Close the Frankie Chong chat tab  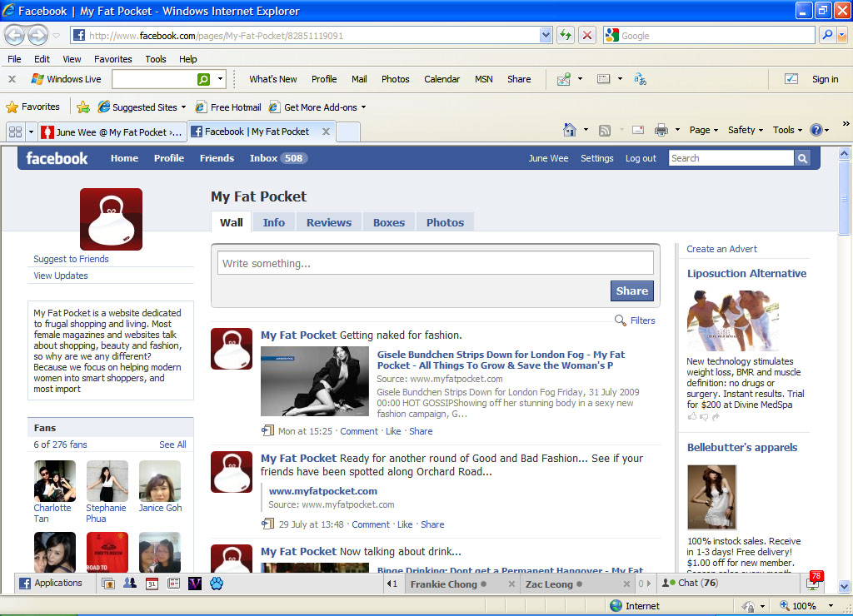511,584
